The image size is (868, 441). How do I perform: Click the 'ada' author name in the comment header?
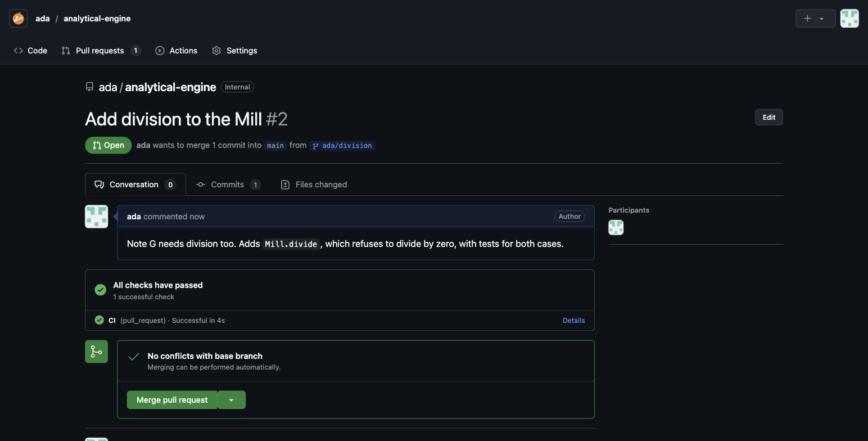[134, 217]
